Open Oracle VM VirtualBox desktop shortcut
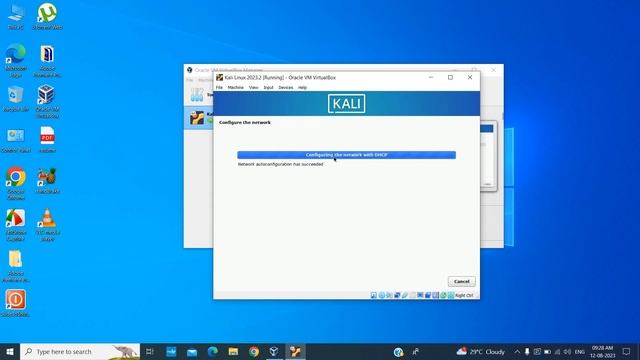The width and height of the screenshot is (640, 360). click(47, 101)
